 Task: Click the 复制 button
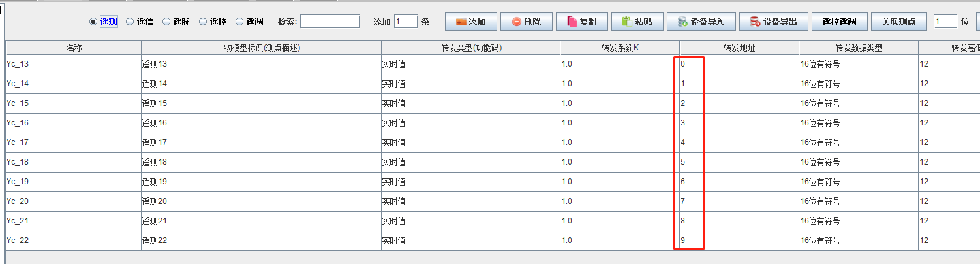[x=582, y=22]
